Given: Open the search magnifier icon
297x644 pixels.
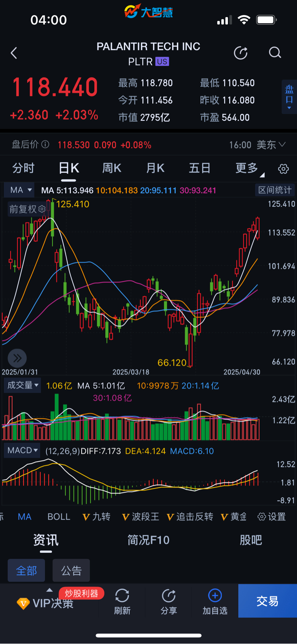Looking at the screenshot, I should point(275,53).
